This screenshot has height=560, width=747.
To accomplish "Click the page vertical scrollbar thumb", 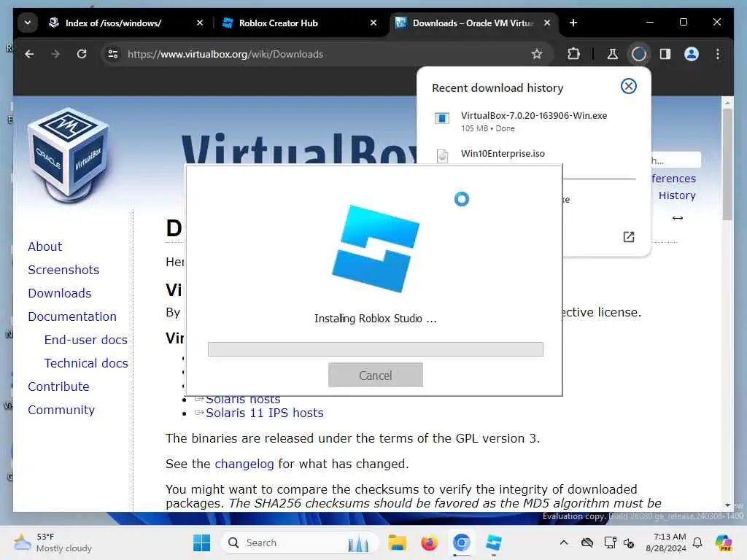I will click(727, 164).
